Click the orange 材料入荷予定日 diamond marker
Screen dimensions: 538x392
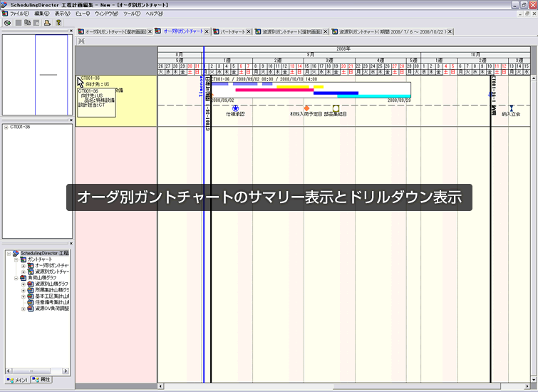306,108
